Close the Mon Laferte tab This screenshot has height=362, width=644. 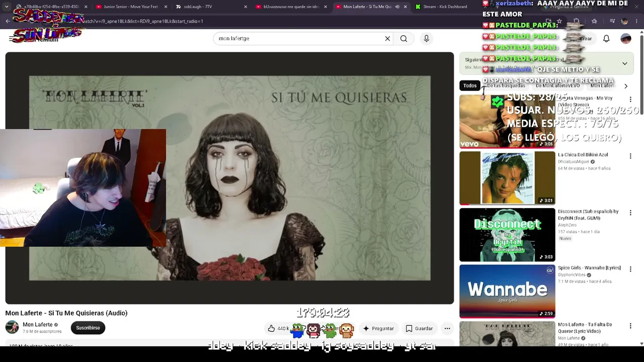pos(405,7)
